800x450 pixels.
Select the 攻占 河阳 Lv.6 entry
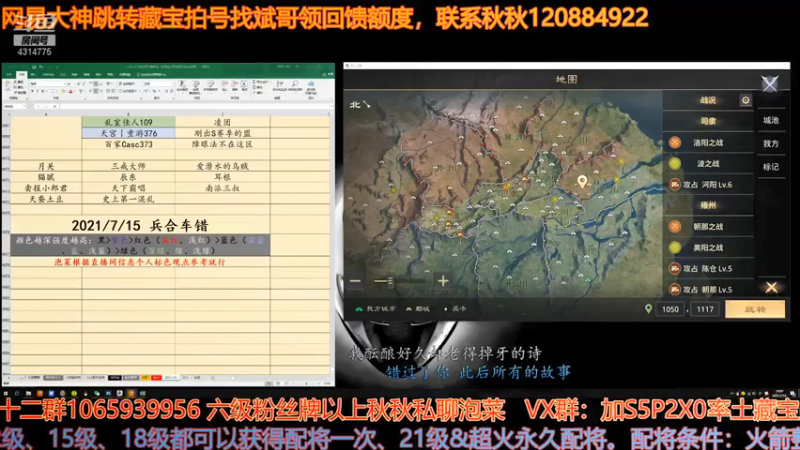708,184
